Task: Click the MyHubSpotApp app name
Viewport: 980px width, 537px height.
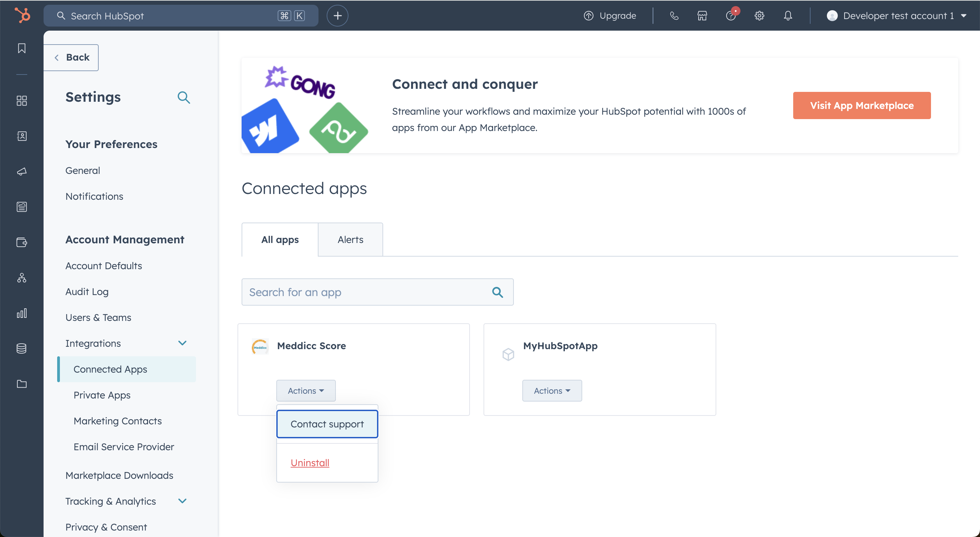Action: pos(560,345)
